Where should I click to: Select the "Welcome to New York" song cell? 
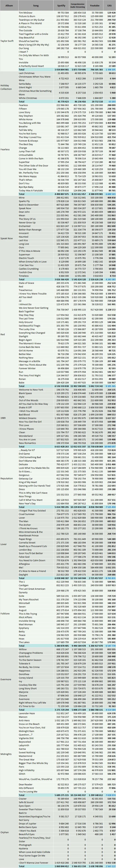tap(36, 389)
